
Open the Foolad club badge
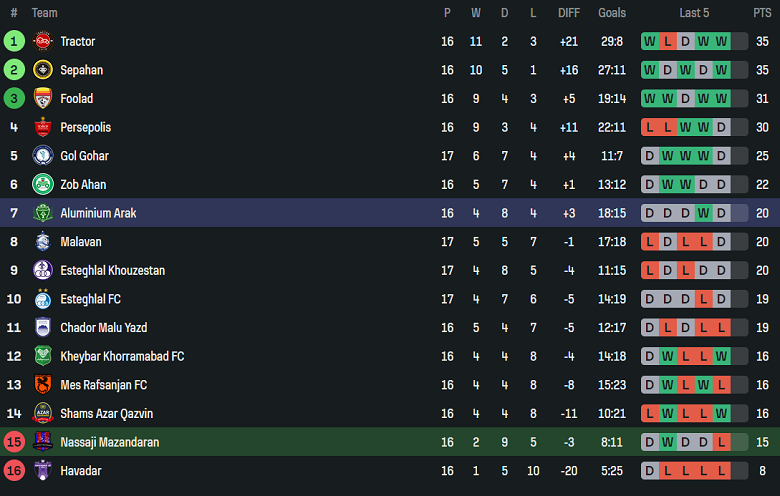(x=42, y=99)
